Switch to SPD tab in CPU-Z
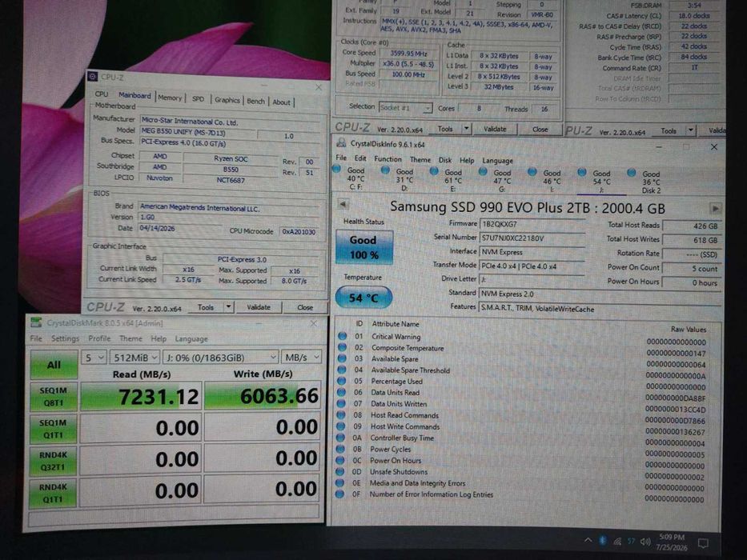Viewport: 747px width, 560px height. click(x=199, y=98)
